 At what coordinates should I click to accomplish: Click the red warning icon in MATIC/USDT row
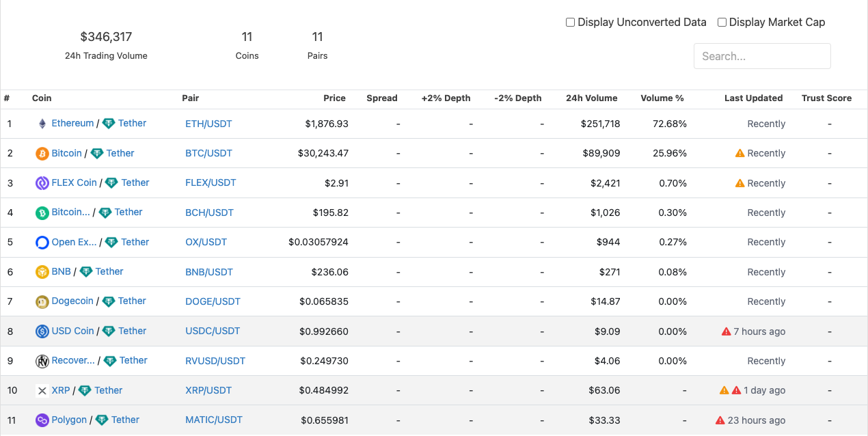(720, 420)
